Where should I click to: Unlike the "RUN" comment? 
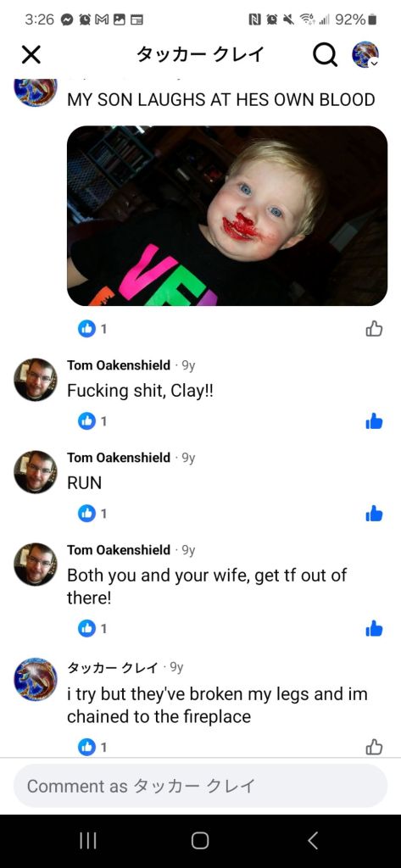pos(374,514)
